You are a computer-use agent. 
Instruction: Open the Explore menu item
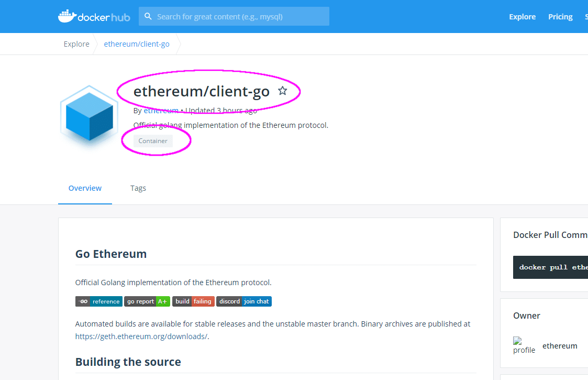pos(522,16)
